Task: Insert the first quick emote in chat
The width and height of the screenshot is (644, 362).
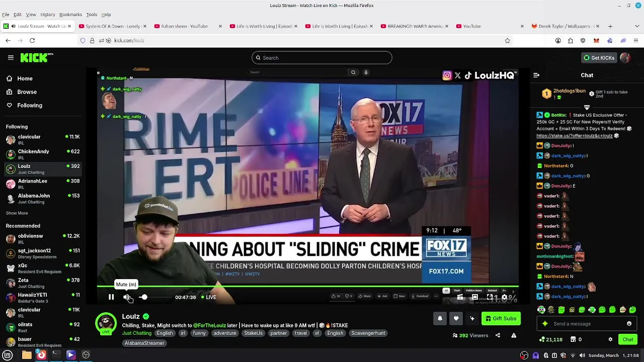Action: click(541, 310)
